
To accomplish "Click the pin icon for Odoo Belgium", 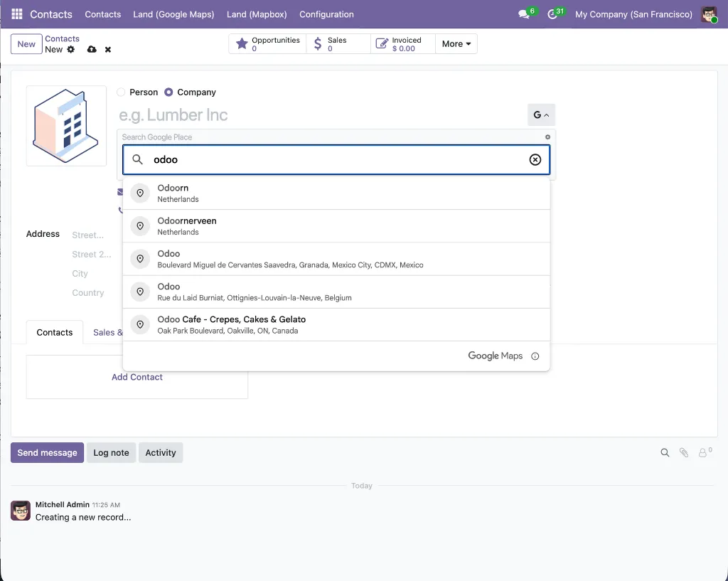I will (140, 292).
